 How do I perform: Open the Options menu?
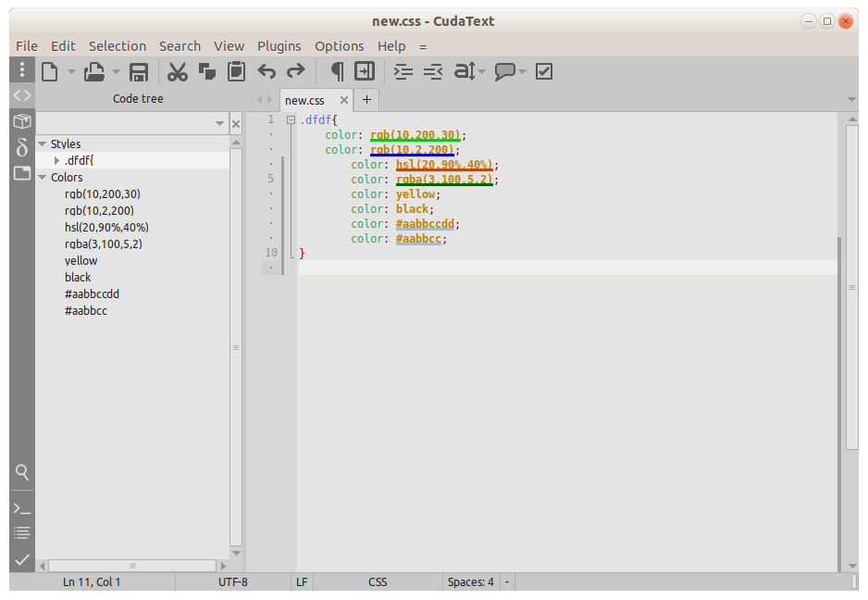(x=340, y=46)
